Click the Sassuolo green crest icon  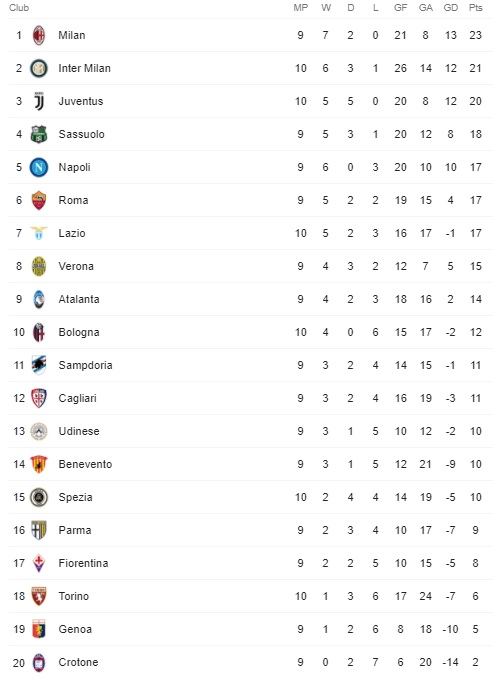click(39, 134)
